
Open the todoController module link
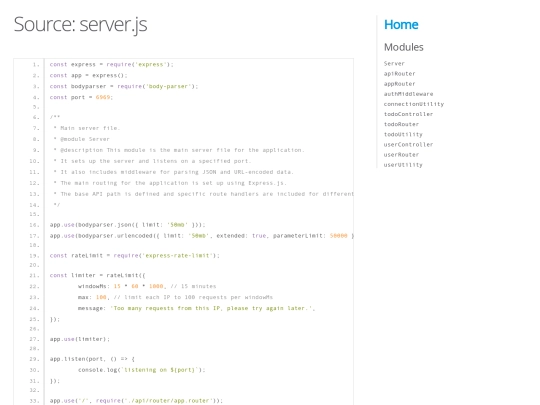pyautogui.click(x=408, y=114)
